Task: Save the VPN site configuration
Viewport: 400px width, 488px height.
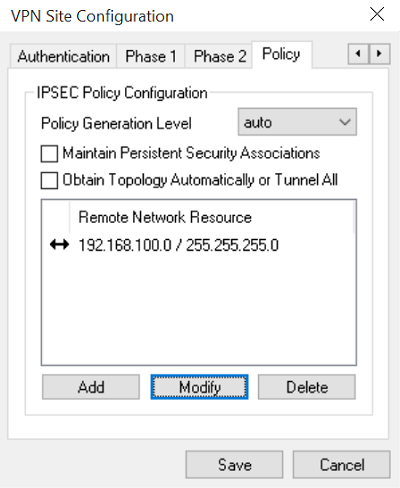Action: 234,465
